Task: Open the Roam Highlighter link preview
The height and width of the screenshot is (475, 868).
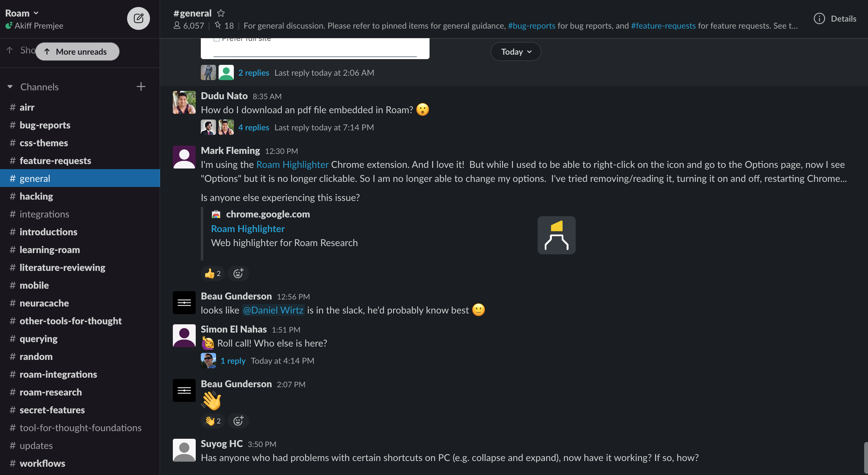Action: (x=248, y=228)
